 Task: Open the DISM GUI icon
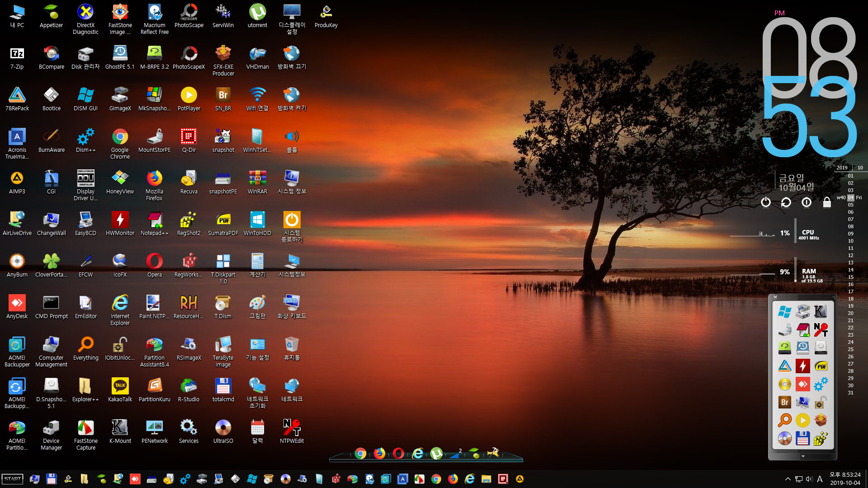click(x=86, y=99)
